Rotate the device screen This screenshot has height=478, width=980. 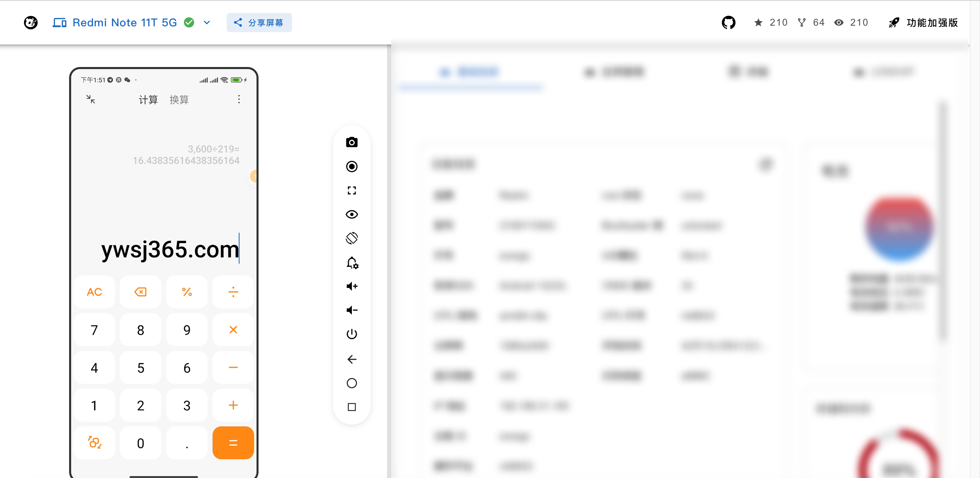click(x=352, y=238)
